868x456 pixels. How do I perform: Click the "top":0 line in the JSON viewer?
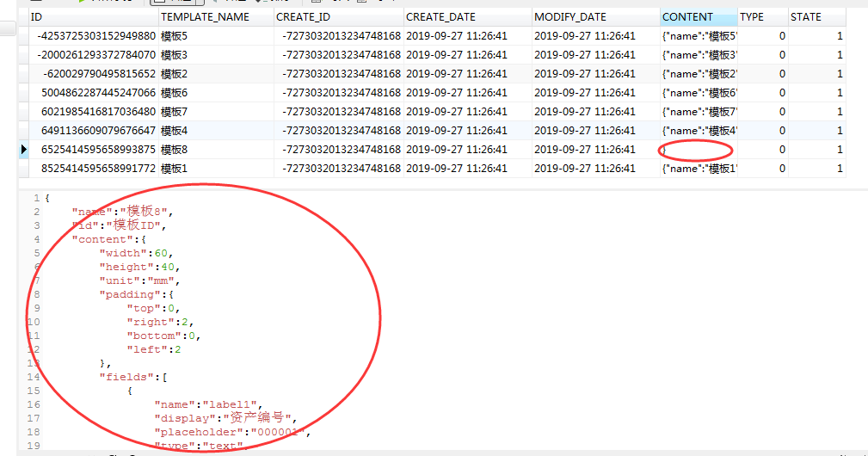pyautogui.click(x=153, y=309)
